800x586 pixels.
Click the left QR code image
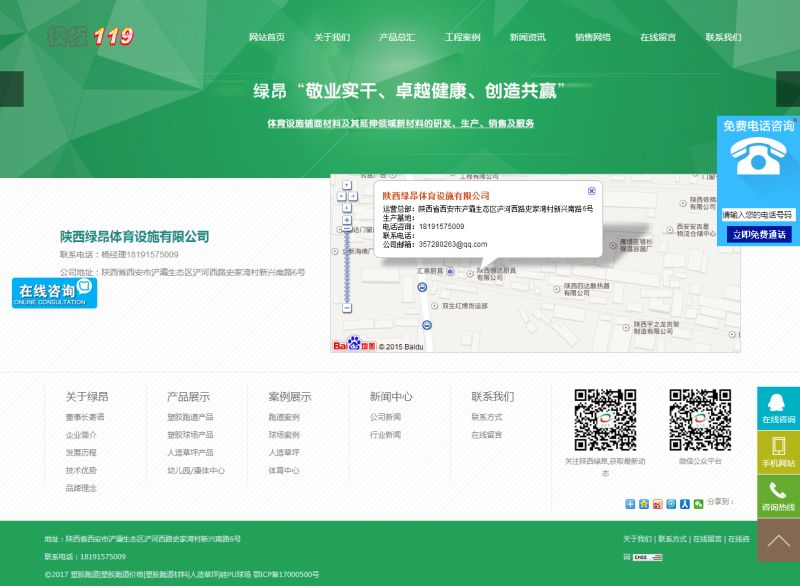605,420
